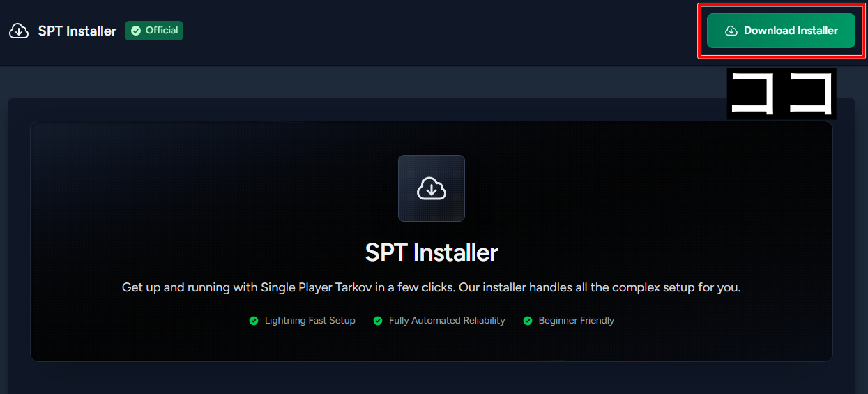The height and width of the screenshot is (394, 868).
Task: Select the Fully Automated Reliability label
Action: [446, 321]
